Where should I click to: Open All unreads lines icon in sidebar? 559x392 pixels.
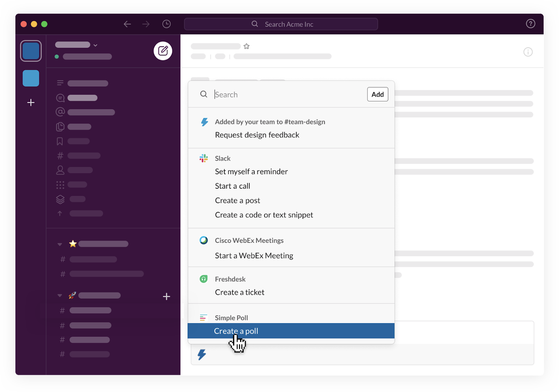tap(60, 83)
